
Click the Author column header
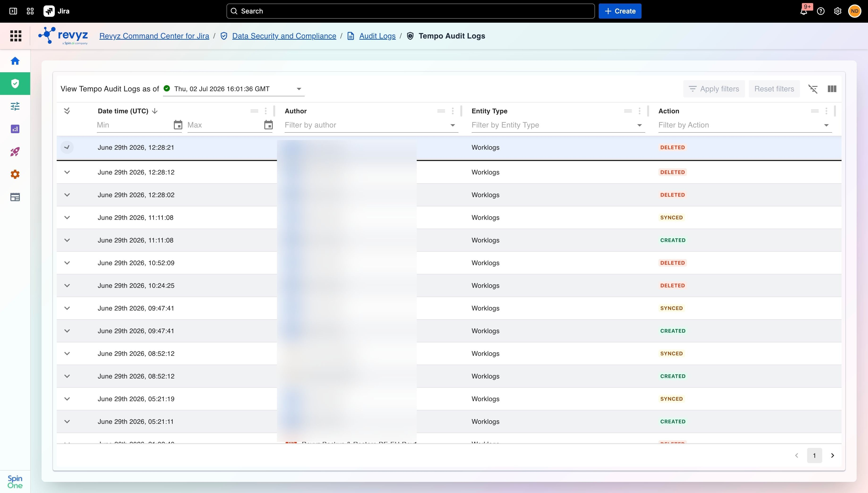pyautogui.click(x=296, y=111)
